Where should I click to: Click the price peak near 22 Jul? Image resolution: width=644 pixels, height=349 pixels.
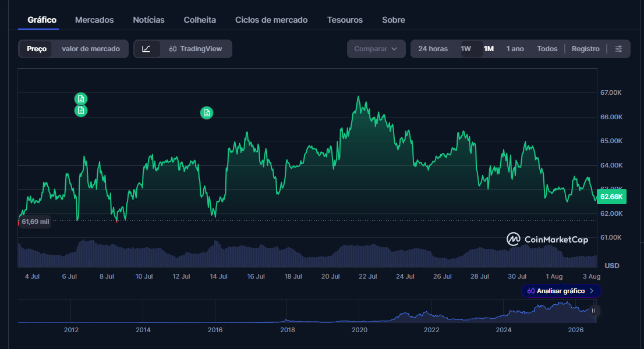click(359, 97)
